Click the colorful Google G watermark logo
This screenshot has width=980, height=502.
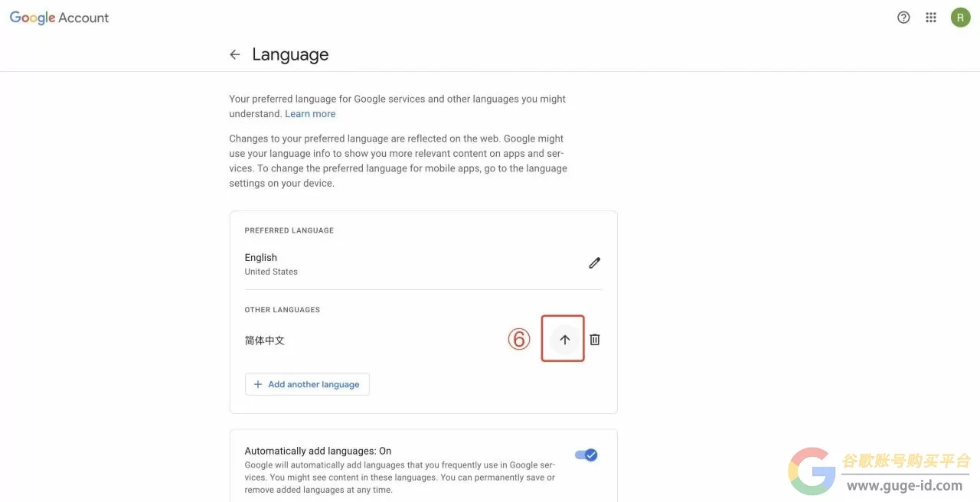812,471
